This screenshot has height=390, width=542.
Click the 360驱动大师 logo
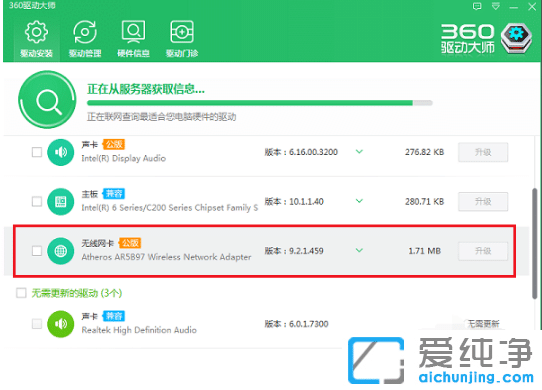tap(486, 38)
